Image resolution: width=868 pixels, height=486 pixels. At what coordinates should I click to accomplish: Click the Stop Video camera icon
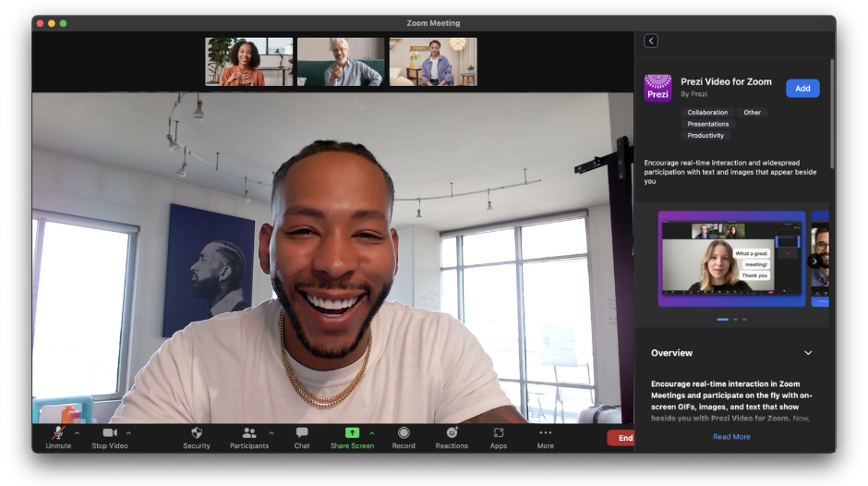point(110,432)
